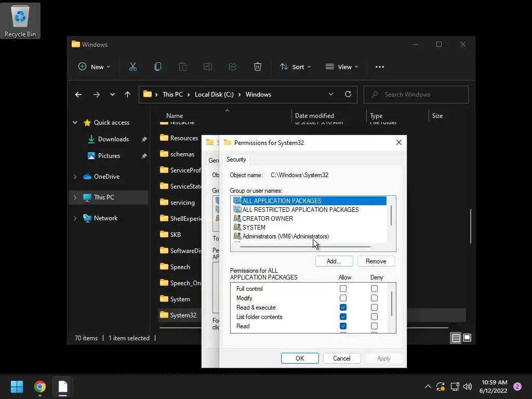
Task: Click the Rename icon in Explorer toolbar
Action: [208, 67]
